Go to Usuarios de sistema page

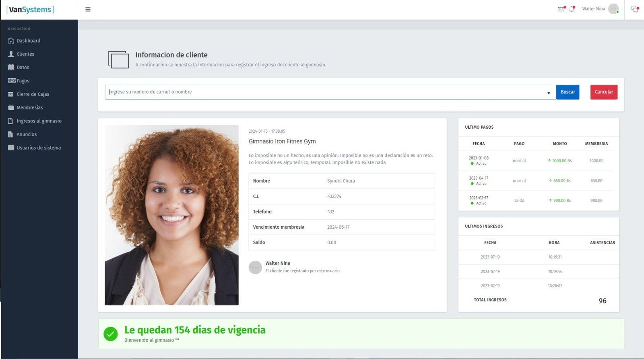39,148
